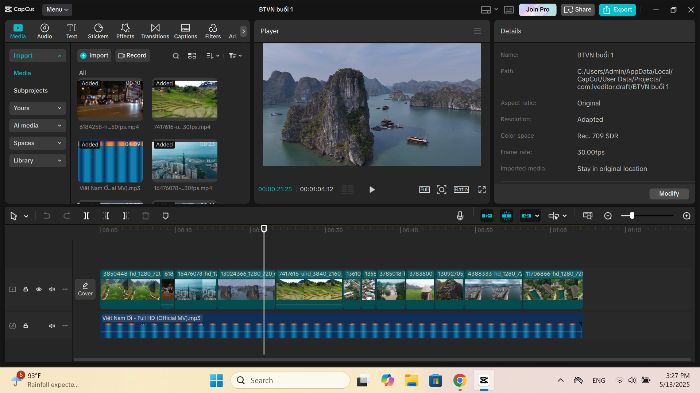Enter fullscreen player mode

[x=482, y=190]
